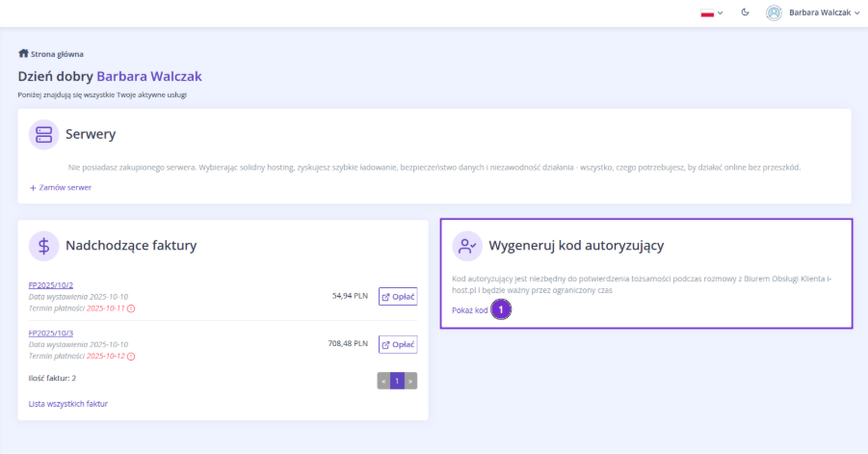Click the Pokaż kod link
This screenshot has height=454, width=868.
469,309
